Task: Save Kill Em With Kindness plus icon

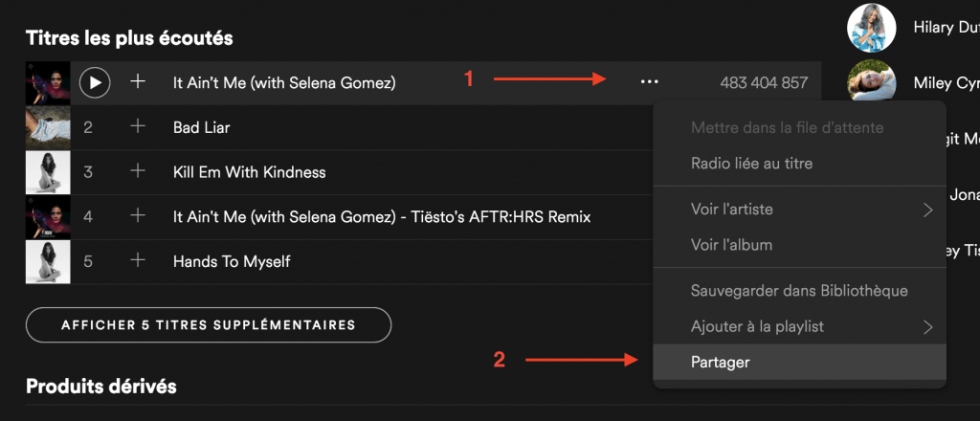Action: pos(138,171)
